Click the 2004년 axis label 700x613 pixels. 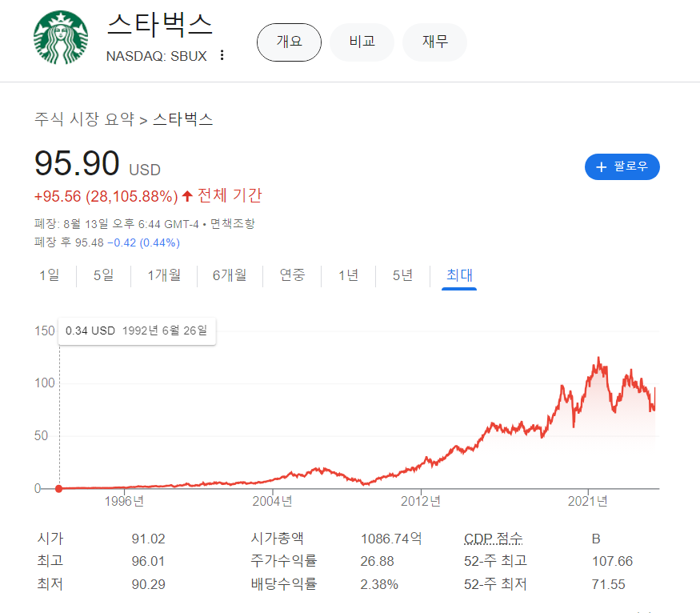(x=272, y=502)
